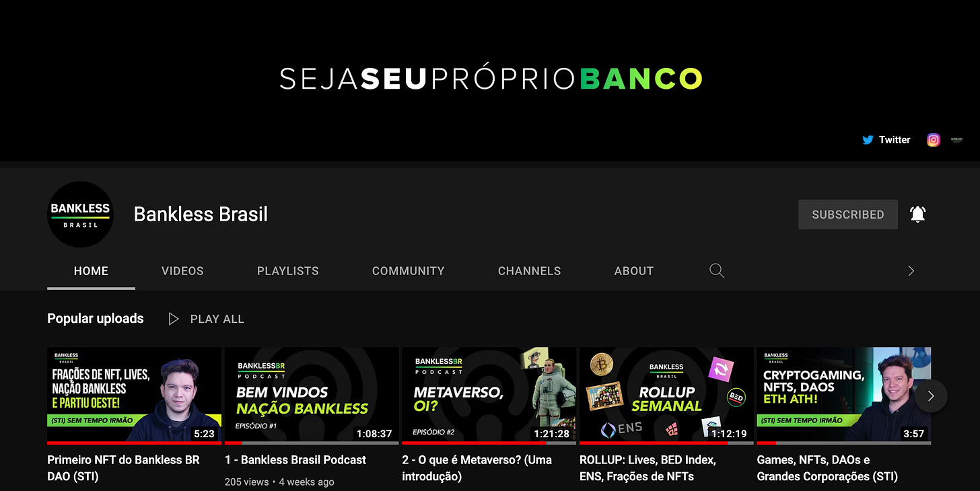This screenshot has width=980, height=491.
Task: Expand more channel tabs with right chevron
Action: tap(911, 271)
